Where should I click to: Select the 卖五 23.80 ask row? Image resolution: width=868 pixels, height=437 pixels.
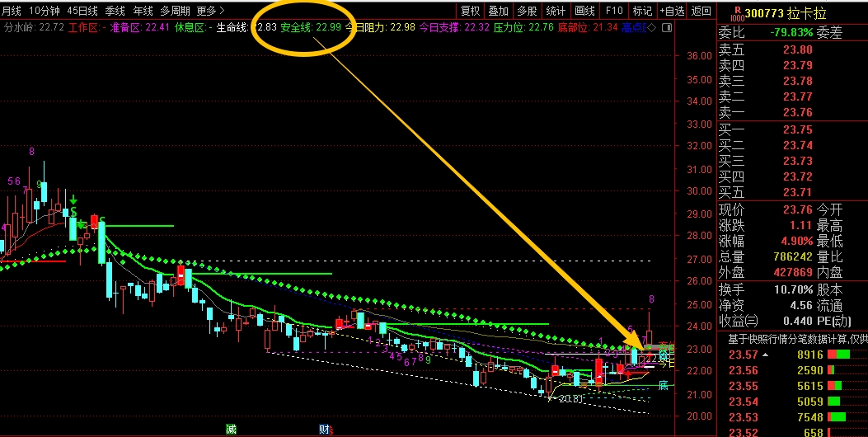[792, 49]
